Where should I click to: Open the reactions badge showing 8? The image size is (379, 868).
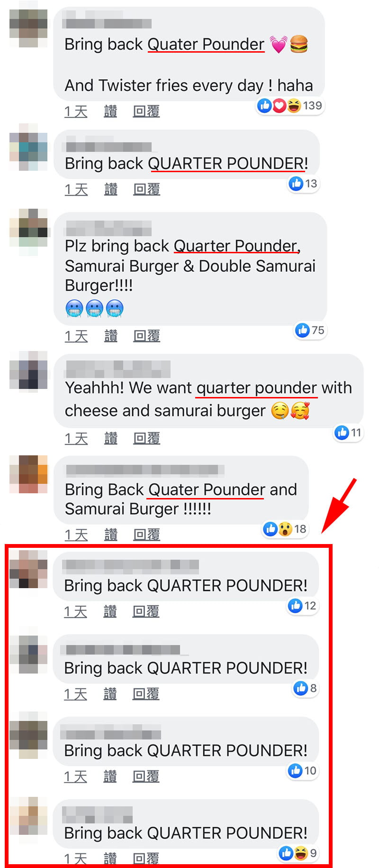(x=305, y=688)
